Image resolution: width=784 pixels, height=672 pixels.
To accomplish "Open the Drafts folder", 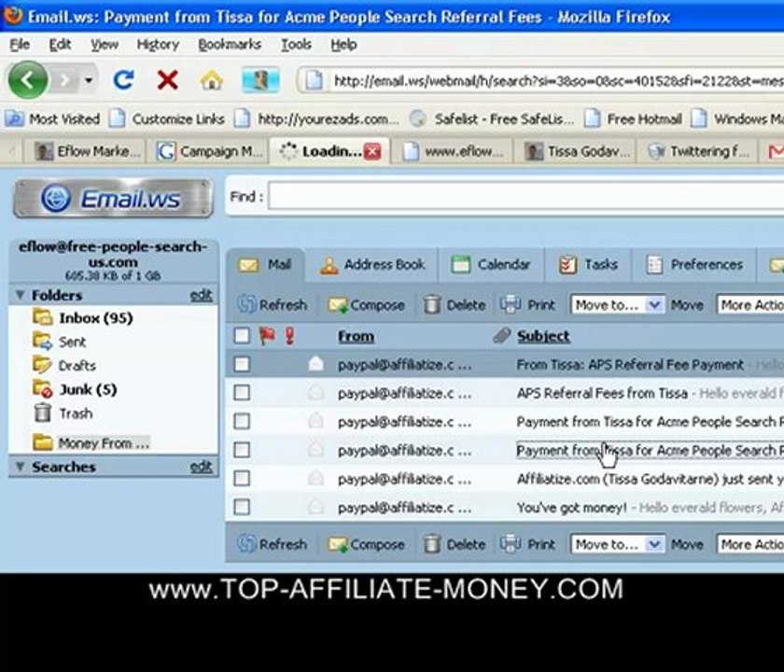I will tap(64, 366).
